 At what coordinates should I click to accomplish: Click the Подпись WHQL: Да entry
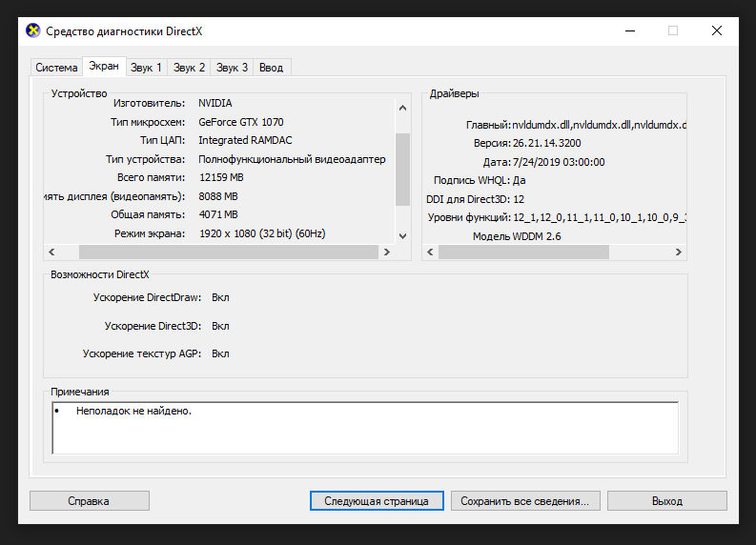(480, 180)
